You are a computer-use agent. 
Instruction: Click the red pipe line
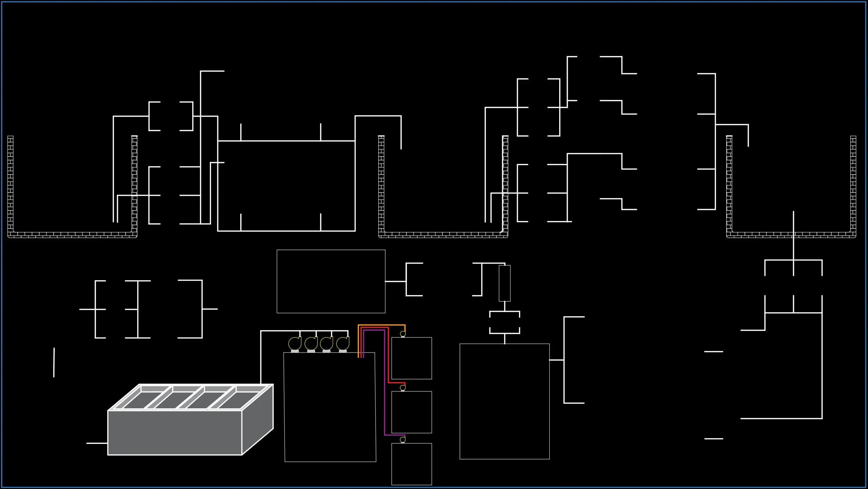click(388, 354)
